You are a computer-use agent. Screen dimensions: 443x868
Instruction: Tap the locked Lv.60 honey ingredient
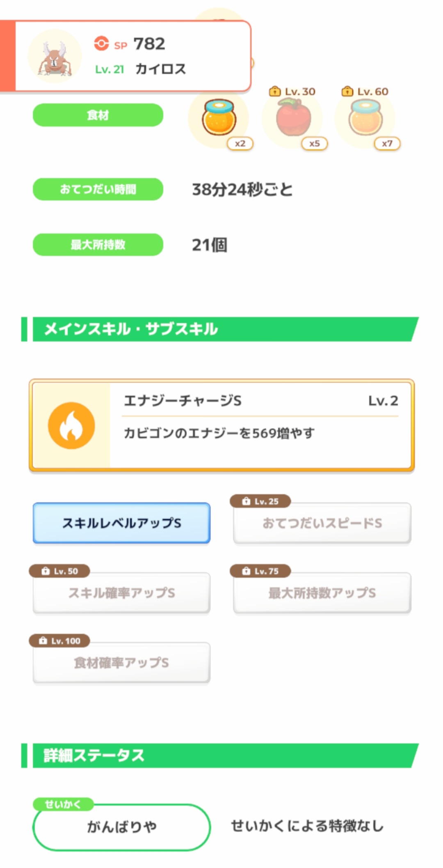click(365, 119)
